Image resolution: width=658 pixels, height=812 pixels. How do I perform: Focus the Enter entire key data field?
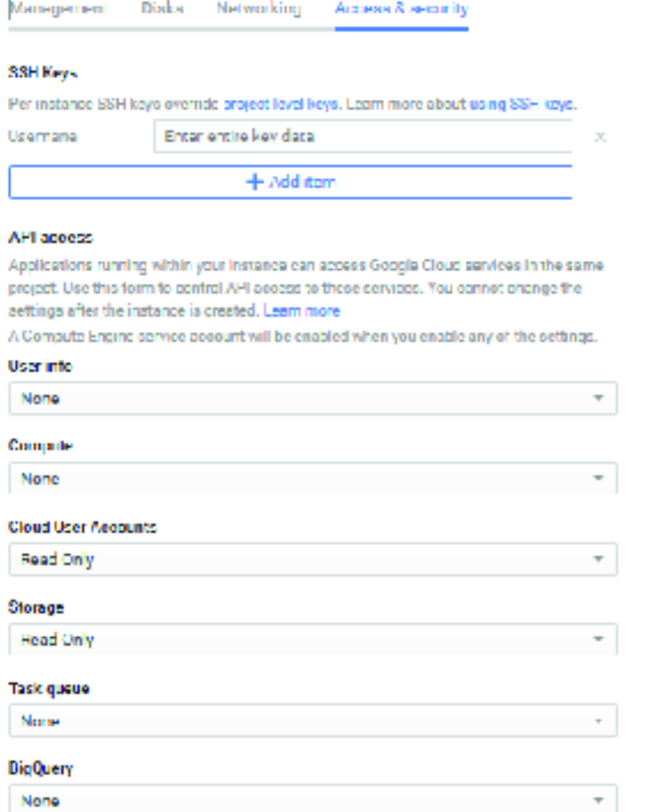click(362, 137)
